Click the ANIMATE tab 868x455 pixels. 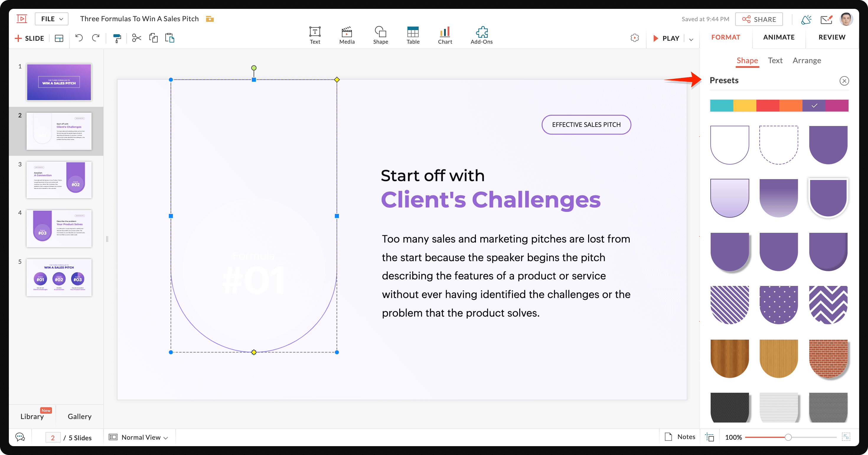coord(779,37)
